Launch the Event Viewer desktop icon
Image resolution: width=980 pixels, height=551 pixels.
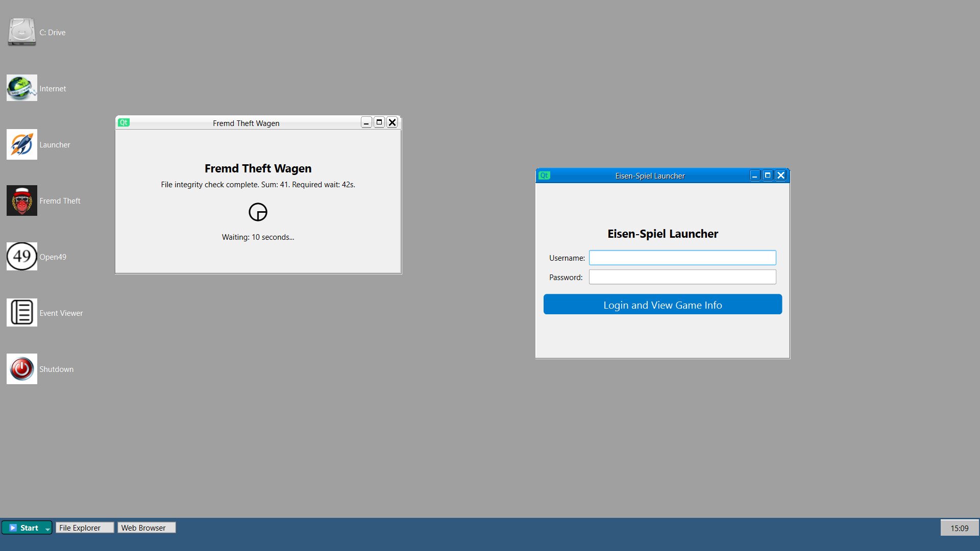[x=22, y=313]
